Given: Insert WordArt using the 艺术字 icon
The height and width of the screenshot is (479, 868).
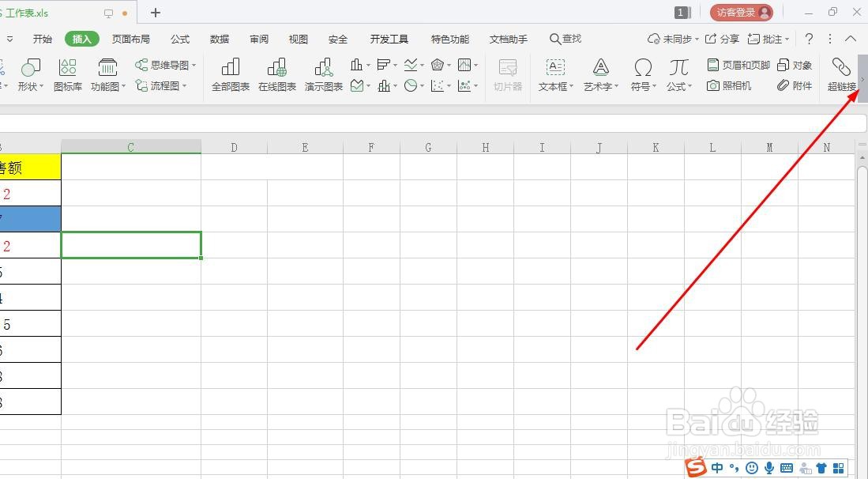Looking at the screenshot, I should coord(598,73).
